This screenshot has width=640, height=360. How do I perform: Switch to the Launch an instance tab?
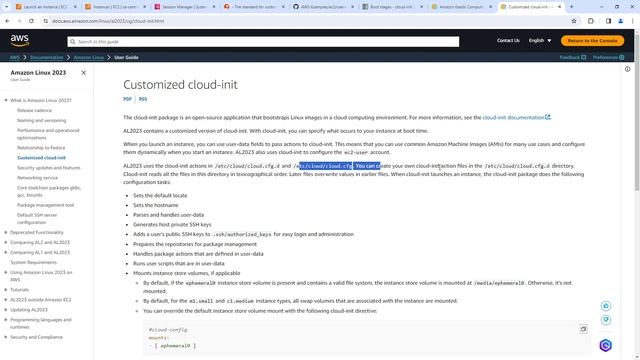click(45, 7)
